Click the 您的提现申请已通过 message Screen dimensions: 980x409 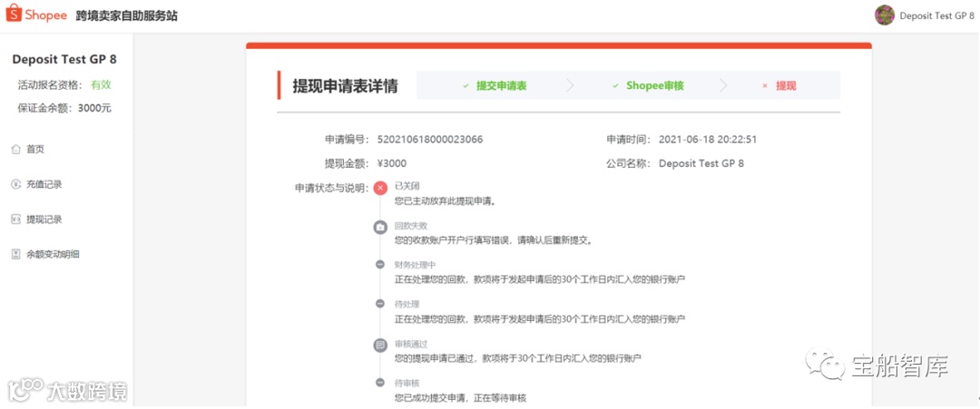(518, 358)
